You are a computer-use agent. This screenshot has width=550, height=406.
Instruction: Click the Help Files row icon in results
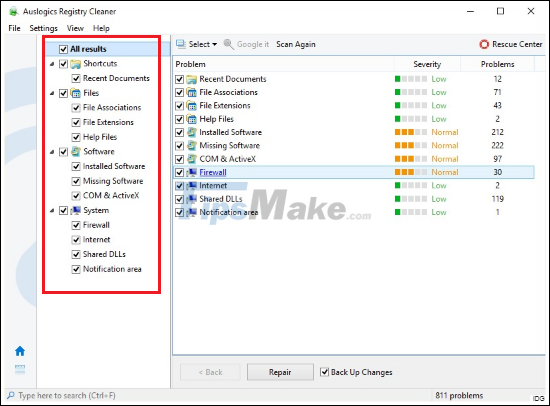pos(192,119)
